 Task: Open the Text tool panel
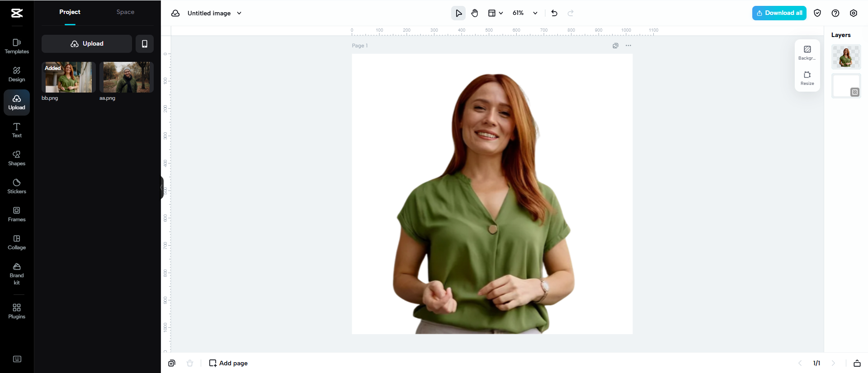17,131
